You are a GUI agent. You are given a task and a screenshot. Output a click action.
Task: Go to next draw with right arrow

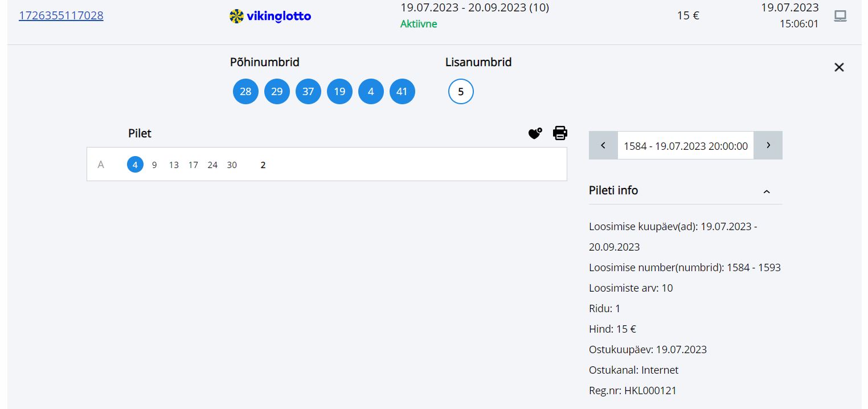coord(768,146)
